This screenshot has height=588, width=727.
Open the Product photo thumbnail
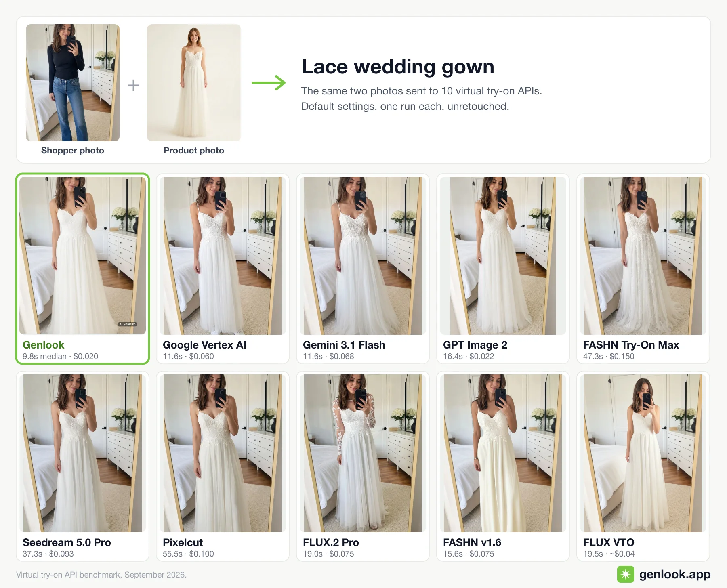click(194, 83)
